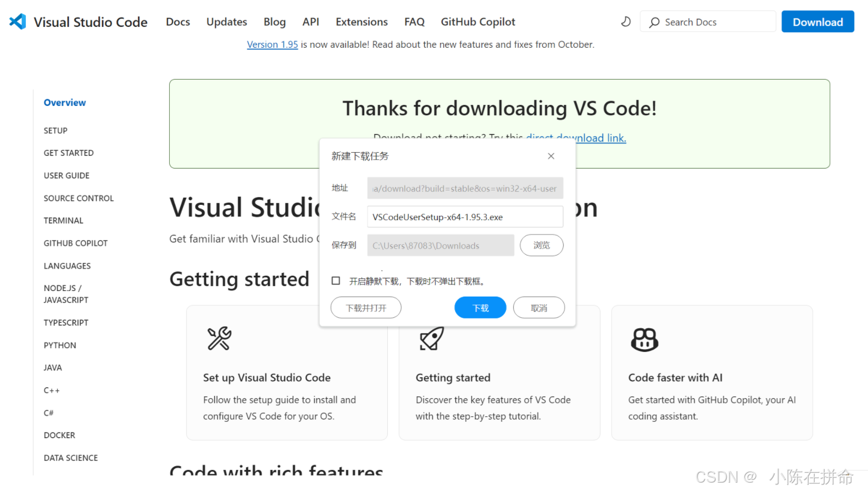Image resolution: width=868 pixels, height=492 pixels.
Task: Expand the SETUP sidebar section
Action: [x=55, y=131]
